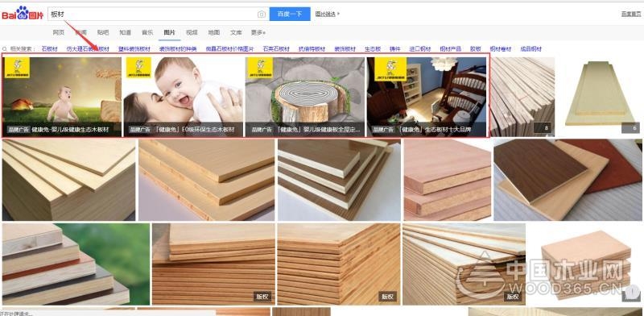Click 版权 badge on corner-view plywood image
This screenshot has width=644, height=316.
pyautogui.click(x=387, y=297)
